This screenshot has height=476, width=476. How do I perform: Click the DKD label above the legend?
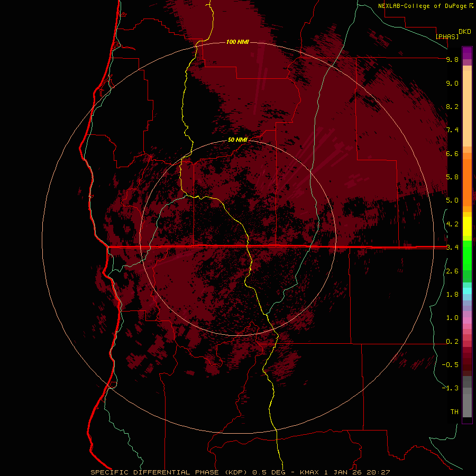[x=465, y=32]
